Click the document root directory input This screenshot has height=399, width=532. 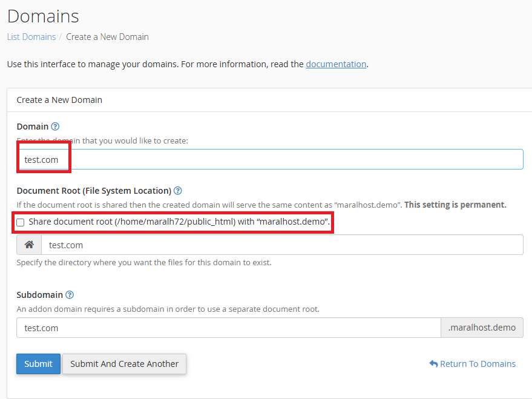coord(281,245)
